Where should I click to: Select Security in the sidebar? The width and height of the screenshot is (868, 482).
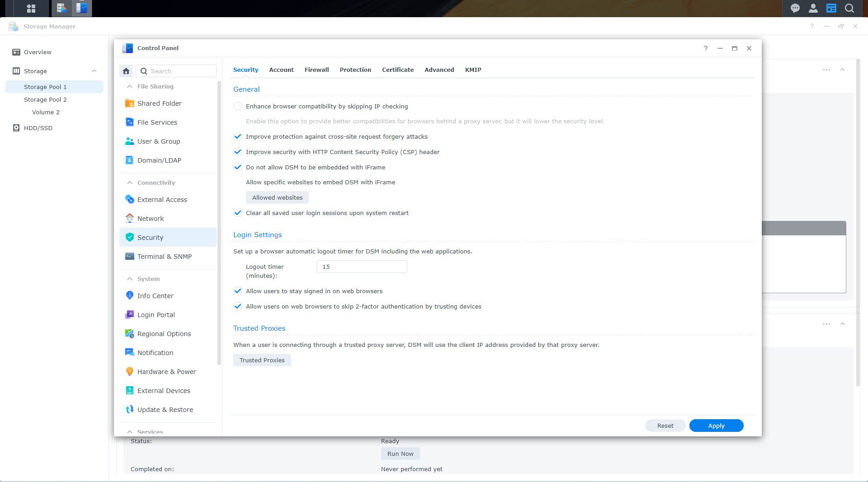[168, 238]
